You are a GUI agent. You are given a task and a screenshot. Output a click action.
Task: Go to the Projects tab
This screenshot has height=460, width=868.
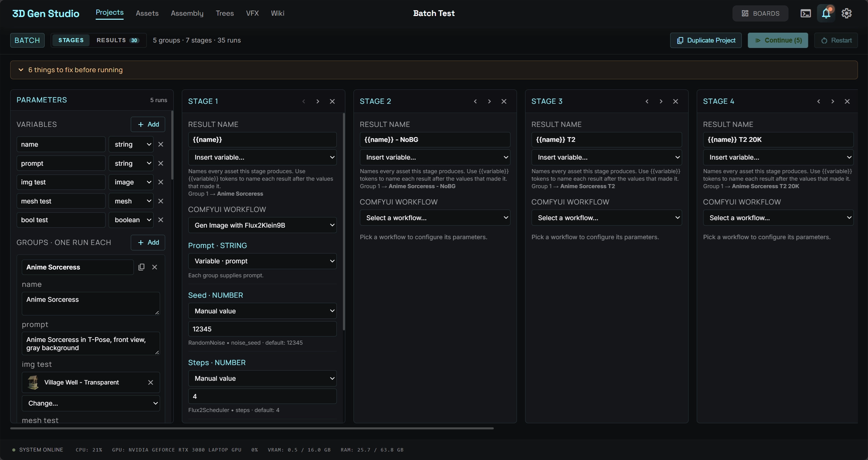[110, 13]
